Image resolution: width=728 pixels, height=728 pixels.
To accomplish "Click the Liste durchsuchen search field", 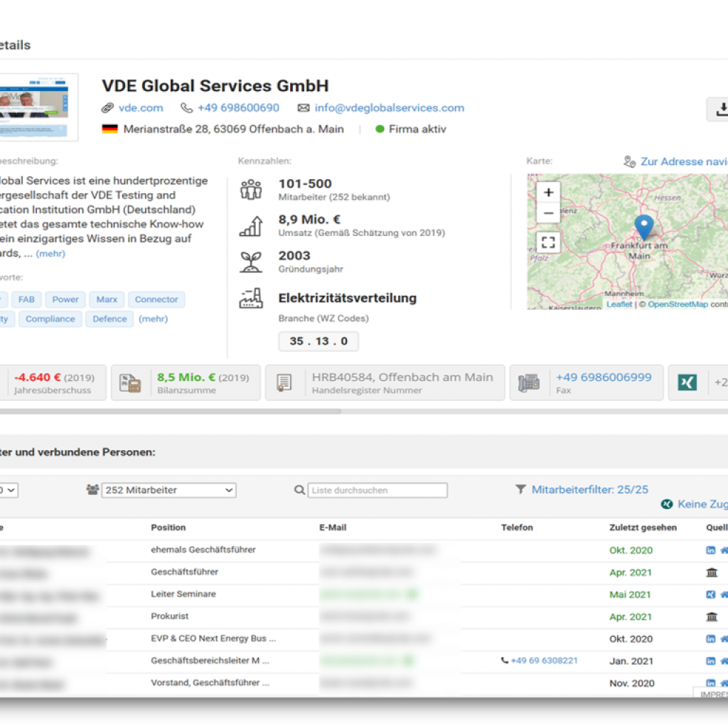I will [x=378, y=490].
